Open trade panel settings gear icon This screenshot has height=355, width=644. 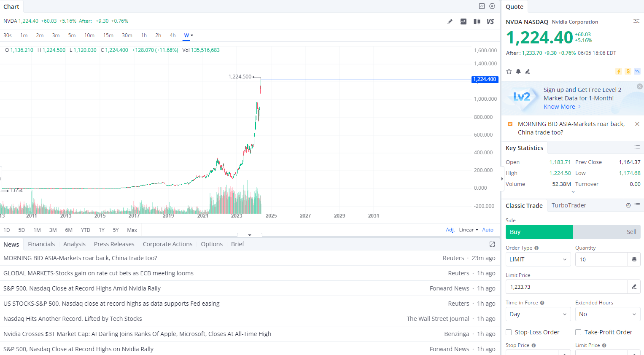click(628, 205)
